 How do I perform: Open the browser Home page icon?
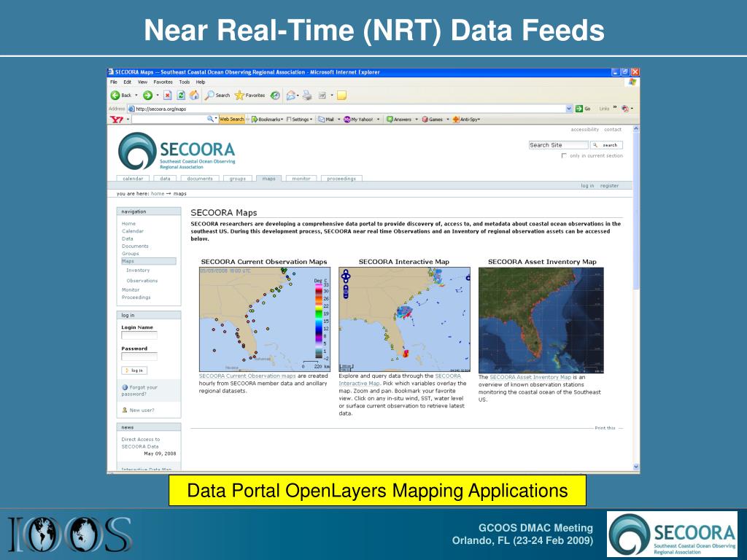pyautogui.click(x=194, y=96)
